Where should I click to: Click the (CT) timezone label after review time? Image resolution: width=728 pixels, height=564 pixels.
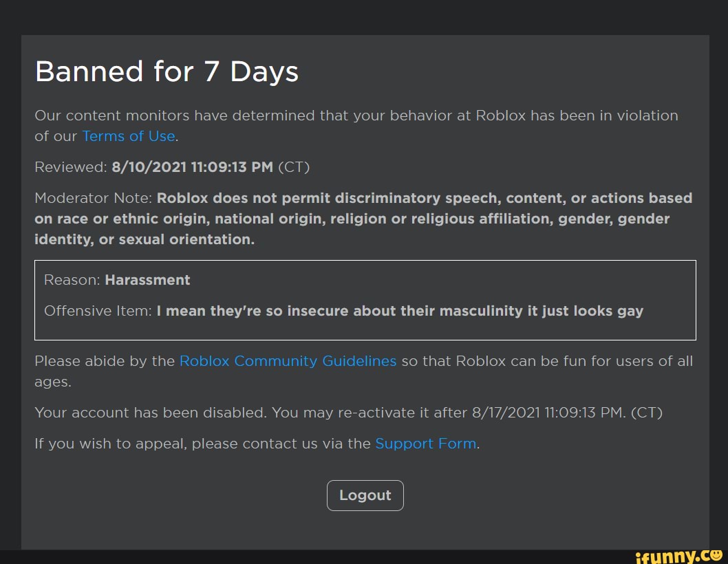(294, 167)
